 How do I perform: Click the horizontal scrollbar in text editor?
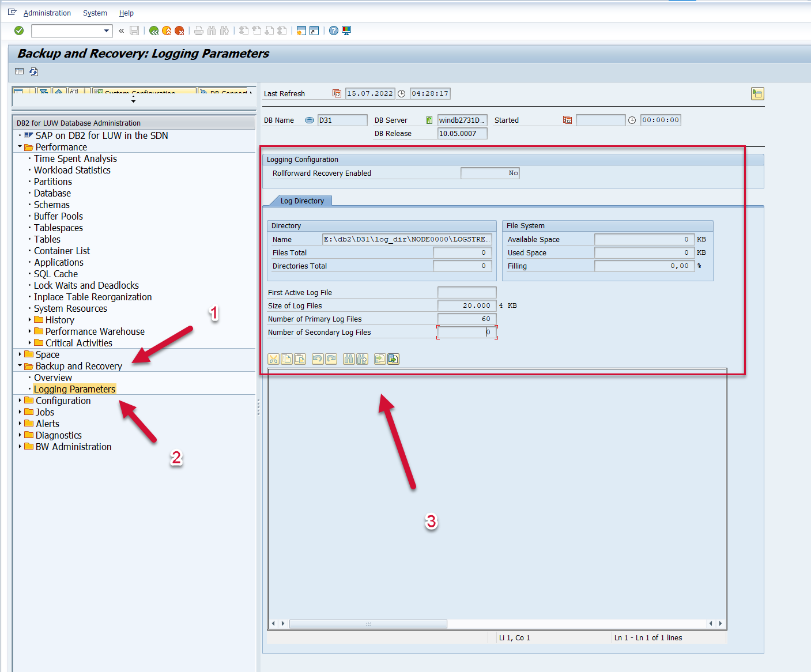tap(368, 624)
